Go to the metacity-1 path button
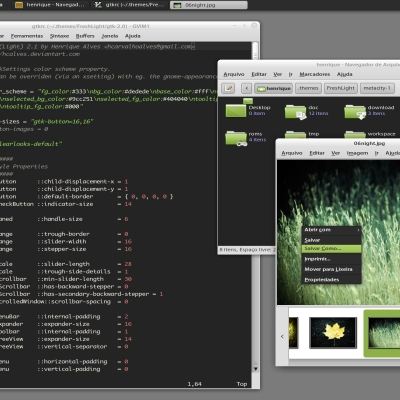The image size is (400, 400). pyautogui.click(x=377, y=88)
